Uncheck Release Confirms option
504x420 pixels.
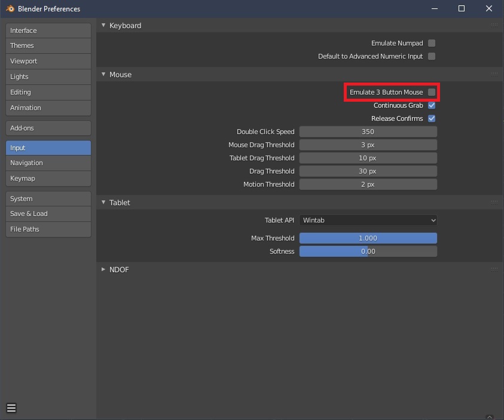click(x=432, y=118)
